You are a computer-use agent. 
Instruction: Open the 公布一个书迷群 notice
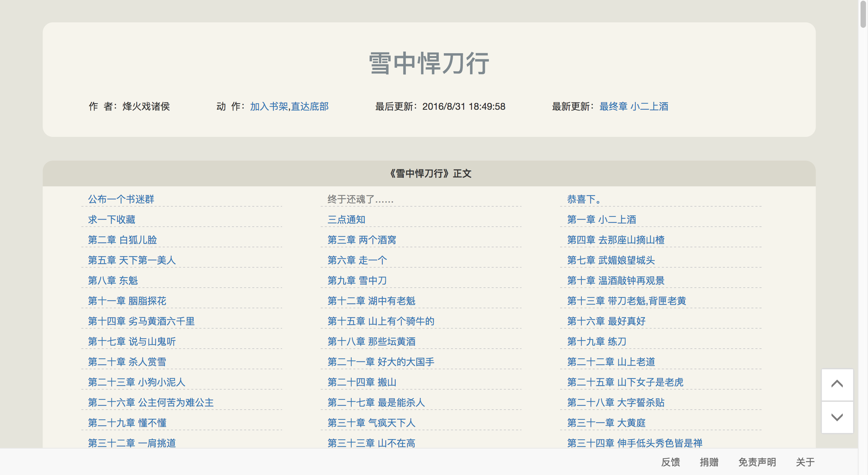click(121, 199)
